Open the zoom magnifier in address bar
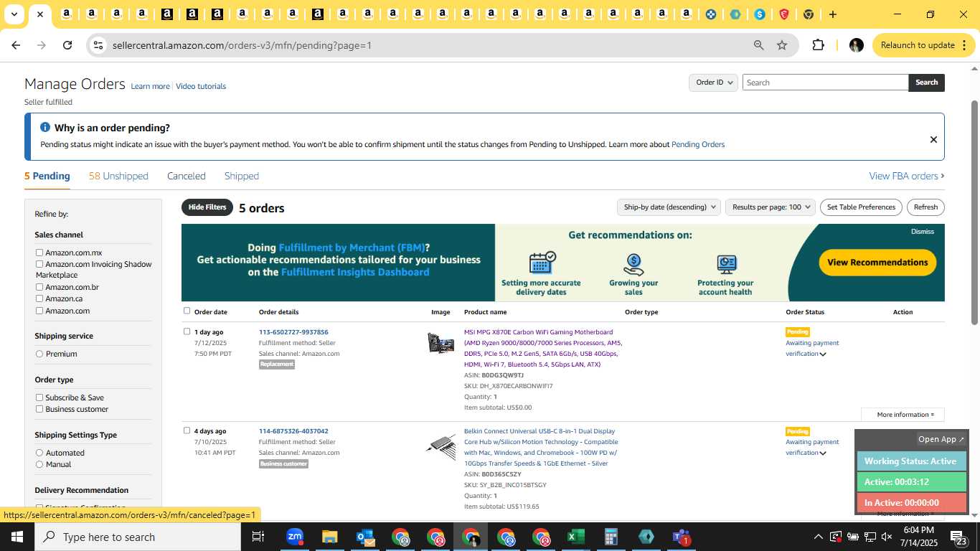Image resolution: width=980 pixels, height=551 pixels. [x=758, y=45]
